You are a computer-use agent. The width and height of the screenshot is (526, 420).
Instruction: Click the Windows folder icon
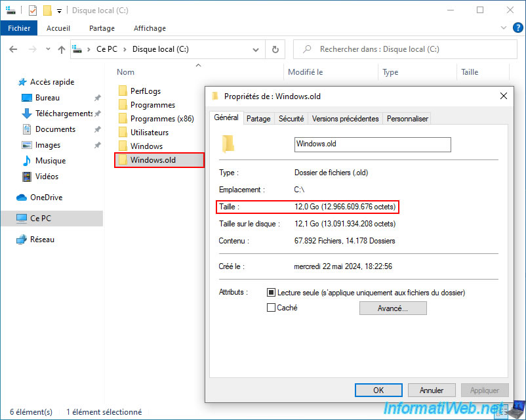[x=123, y=146]
